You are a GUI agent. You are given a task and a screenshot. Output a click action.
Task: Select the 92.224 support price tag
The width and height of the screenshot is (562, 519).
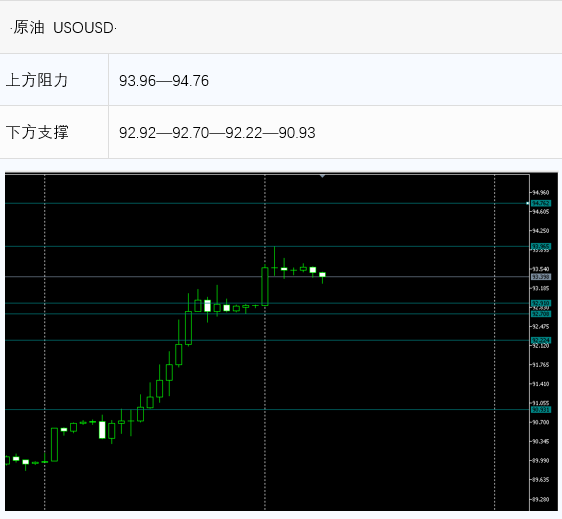pos(540,340)
